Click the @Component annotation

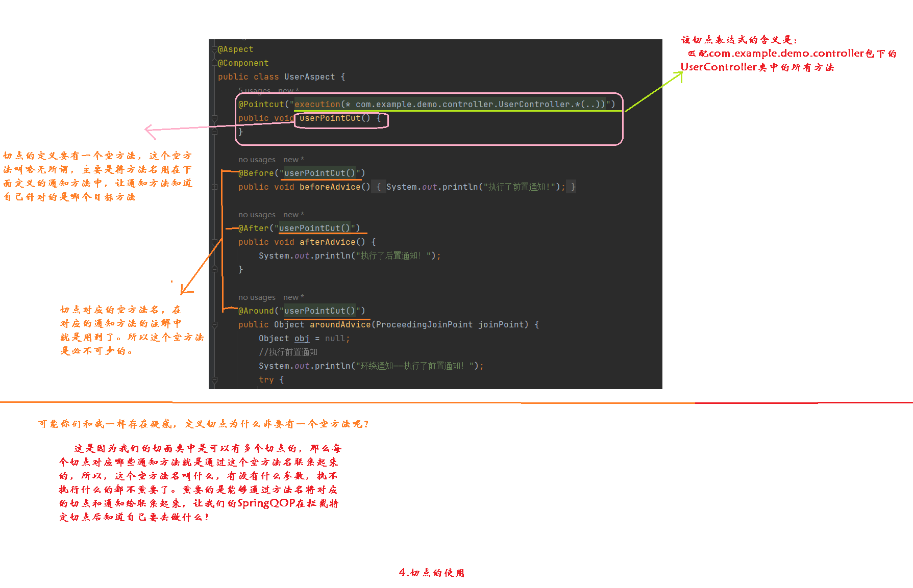point(243,63)
